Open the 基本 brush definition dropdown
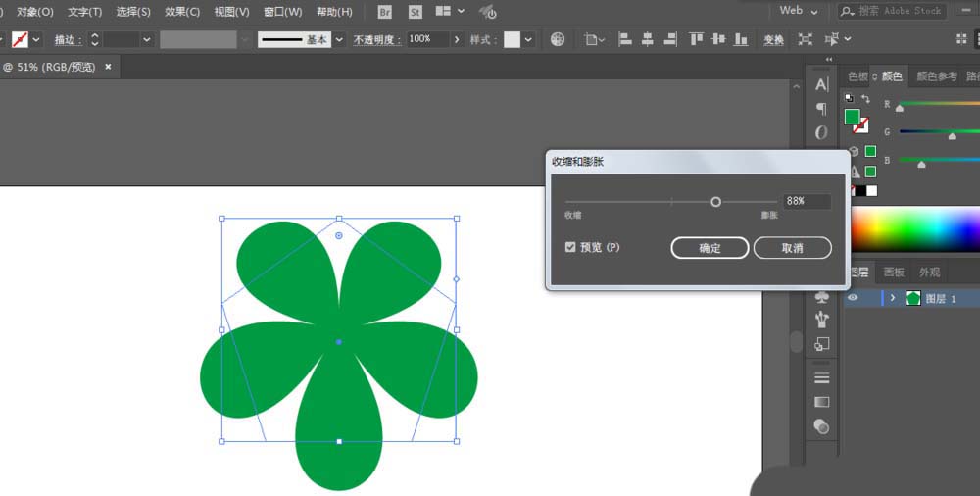 [x=339, y=40]
